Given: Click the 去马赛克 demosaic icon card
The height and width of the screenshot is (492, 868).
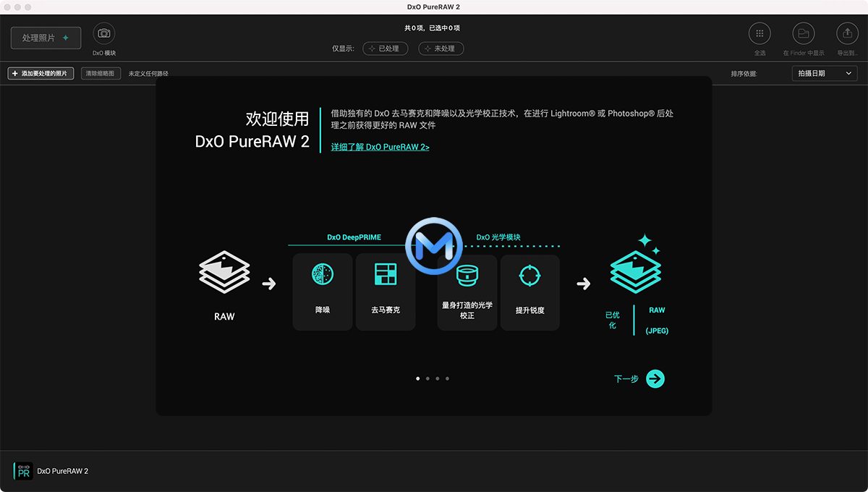Looking at the screenshot, I should pos(386,292).
